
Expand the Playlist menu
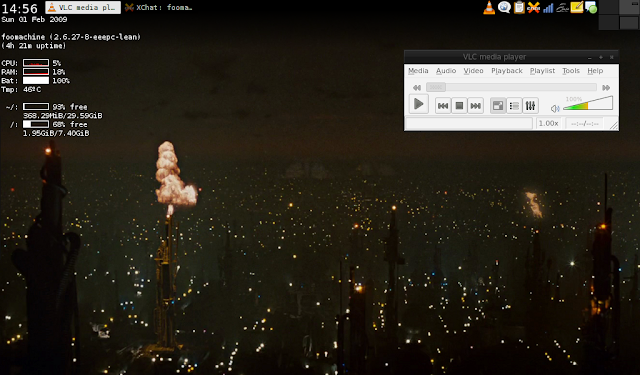click(542, 71)
